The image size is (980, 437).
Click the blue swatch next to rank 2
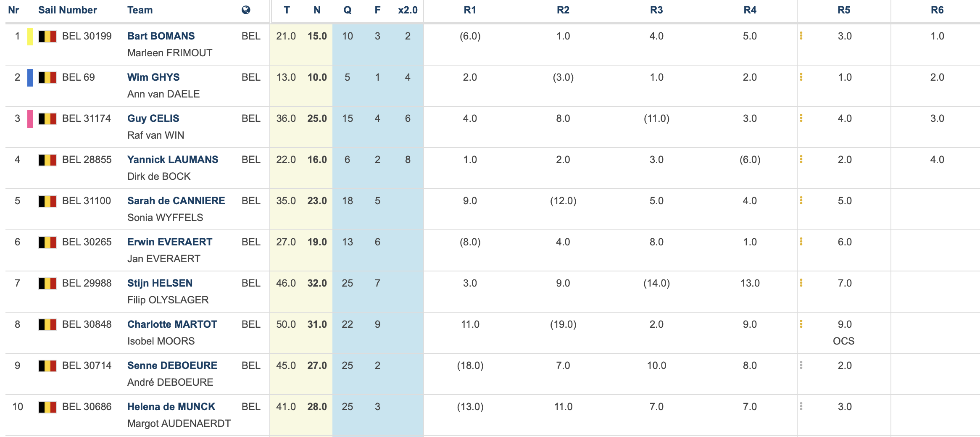30,78
